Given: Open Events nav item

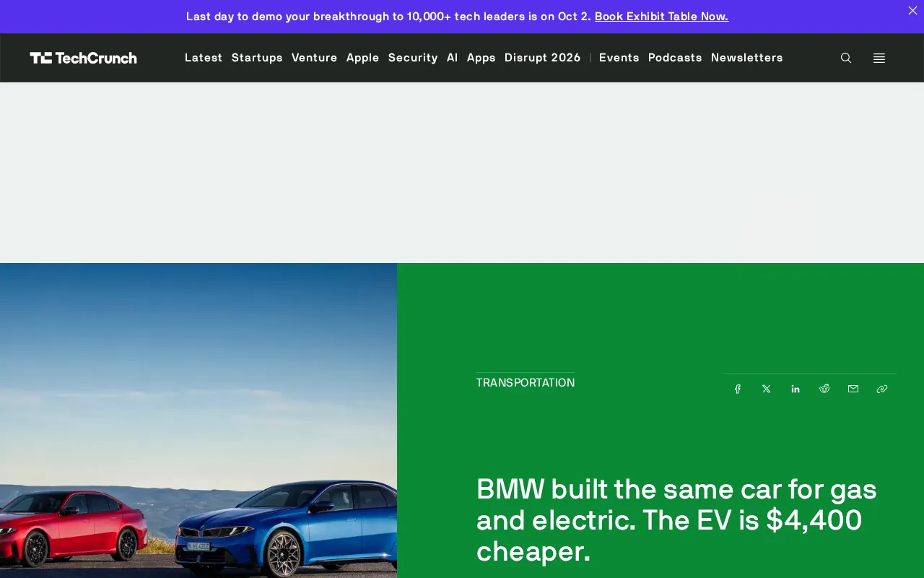Looking at the screenshot, I should (619, 58).
